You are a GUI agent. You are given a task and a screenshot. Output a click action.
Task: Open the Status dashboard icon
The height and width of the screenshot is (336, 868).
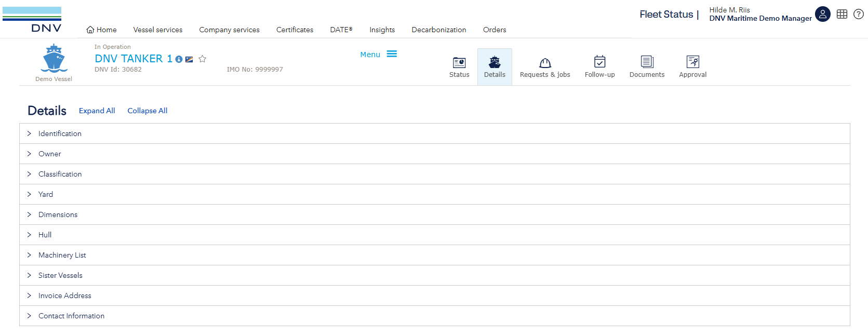point(459,63)
